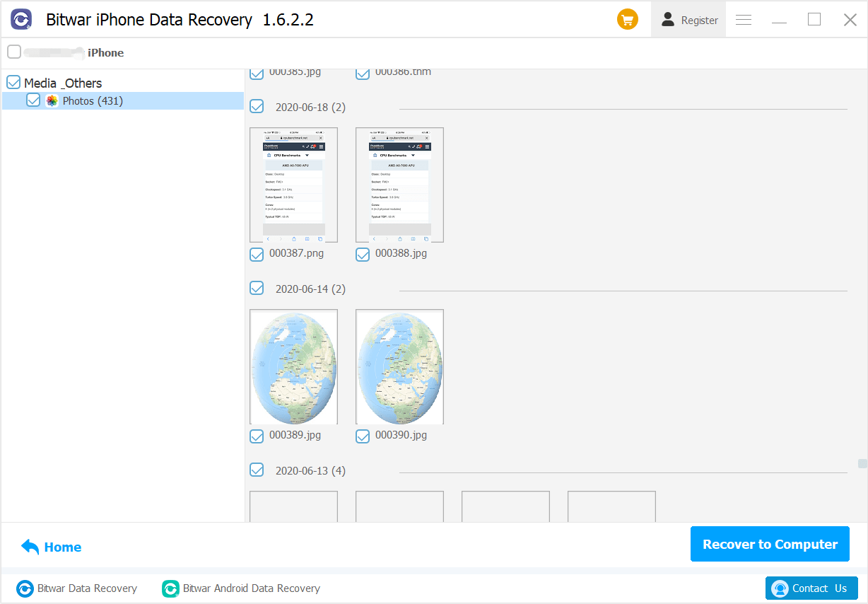
Task: Open the 000389.jpg globe thumbnail
Action: pos(294,366)
